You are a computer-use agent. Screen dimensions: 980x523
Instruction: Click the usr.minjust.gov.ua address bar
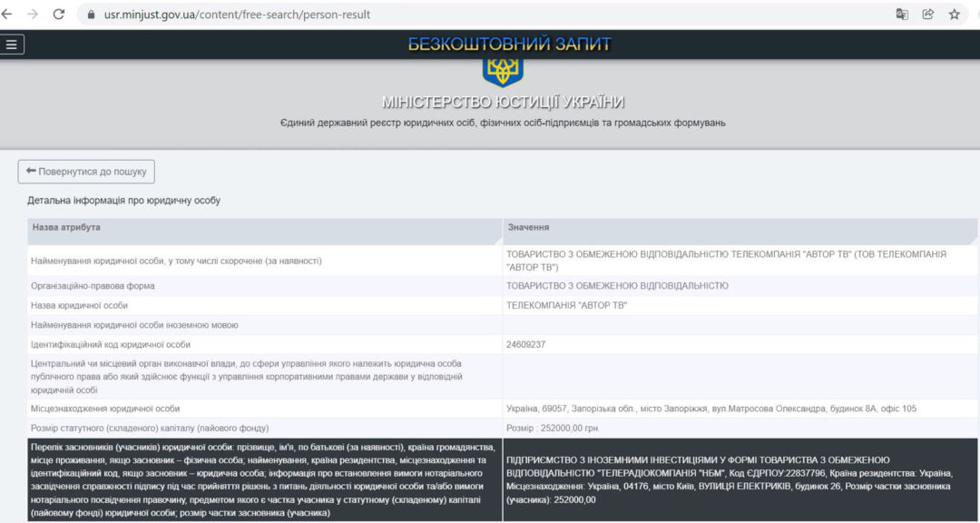tap(487, 15)
